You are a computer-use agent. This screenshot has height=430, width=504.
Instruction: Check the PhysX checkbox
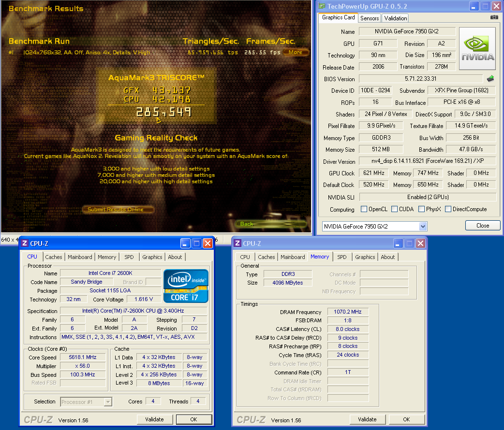click(x=421, y=209)
